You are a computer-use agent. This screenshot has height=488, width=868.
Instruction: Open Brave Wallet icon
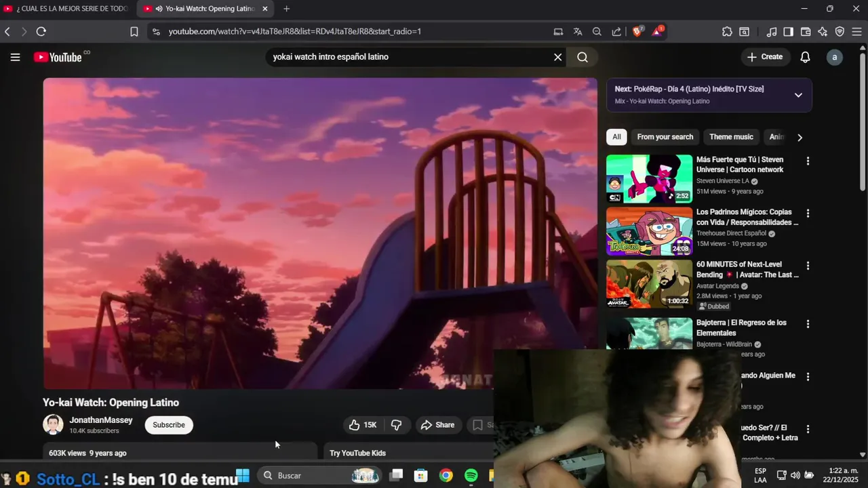806,31
